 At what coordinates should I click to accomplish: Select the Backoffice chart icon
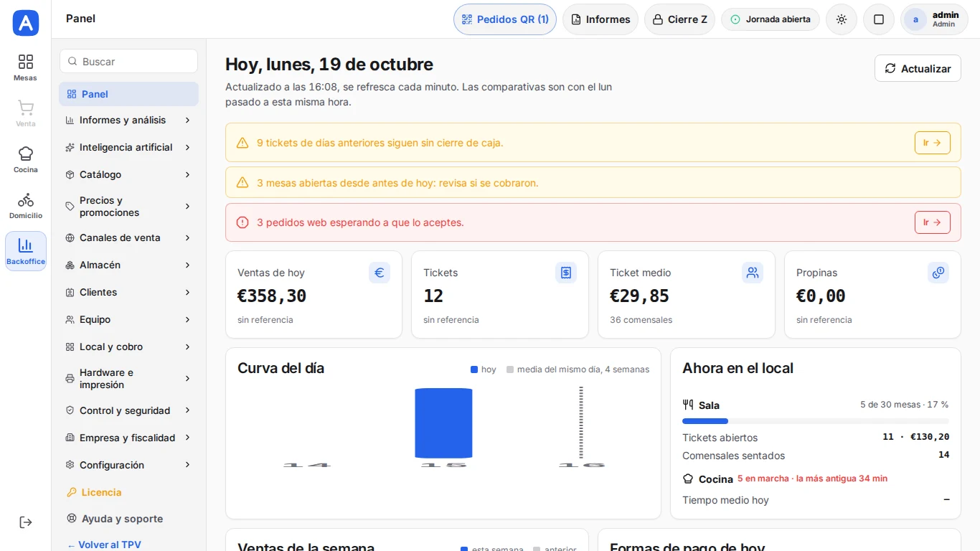26,251
